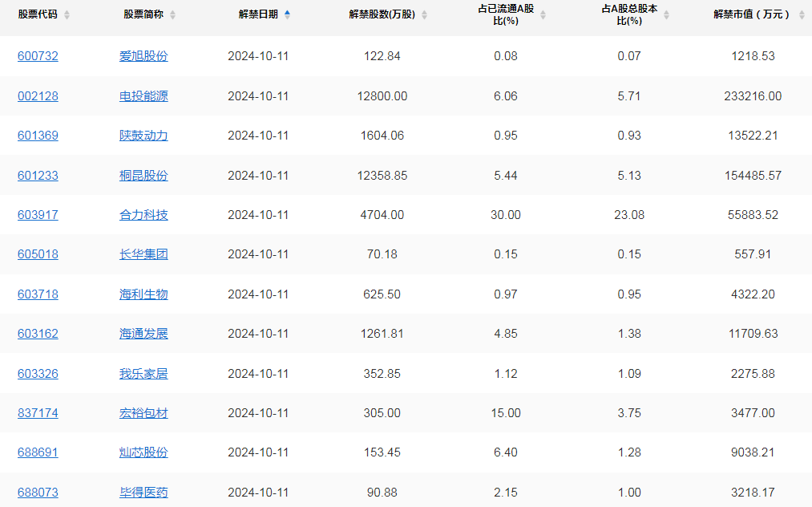Sort by 解禁市值(万元) sort arrows
This screenshot has height=507, width=812.
[x=802, y=15]
